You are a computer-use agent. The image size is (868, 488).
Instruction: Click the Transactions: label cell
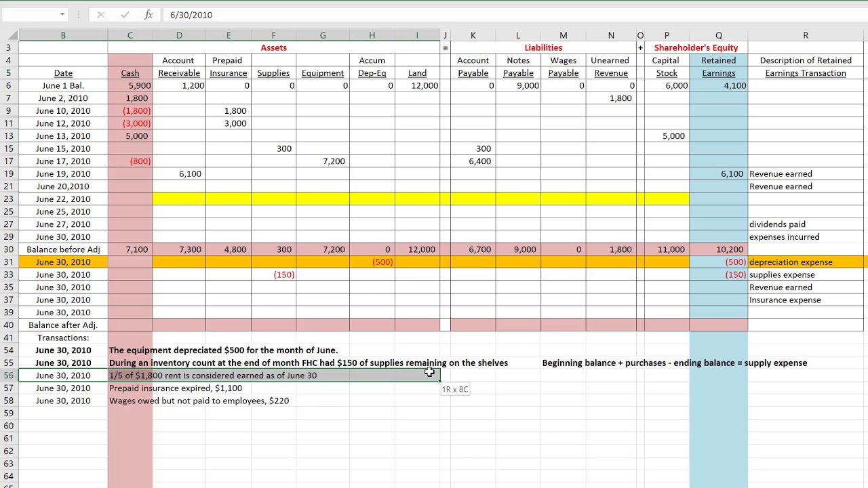pyautogui.click(x=63, y=338)
